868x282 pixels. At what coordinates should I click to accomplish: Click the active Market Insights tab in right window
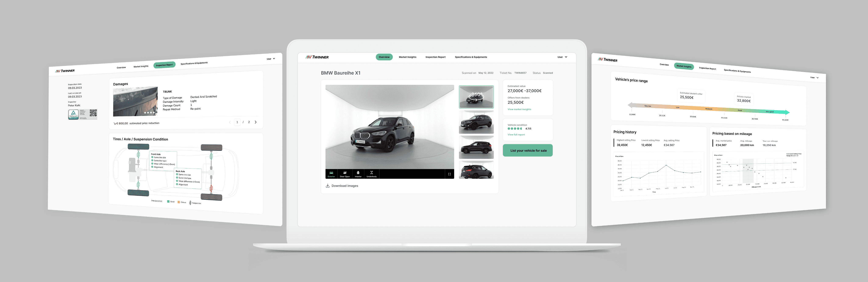(x=684, y=66)
